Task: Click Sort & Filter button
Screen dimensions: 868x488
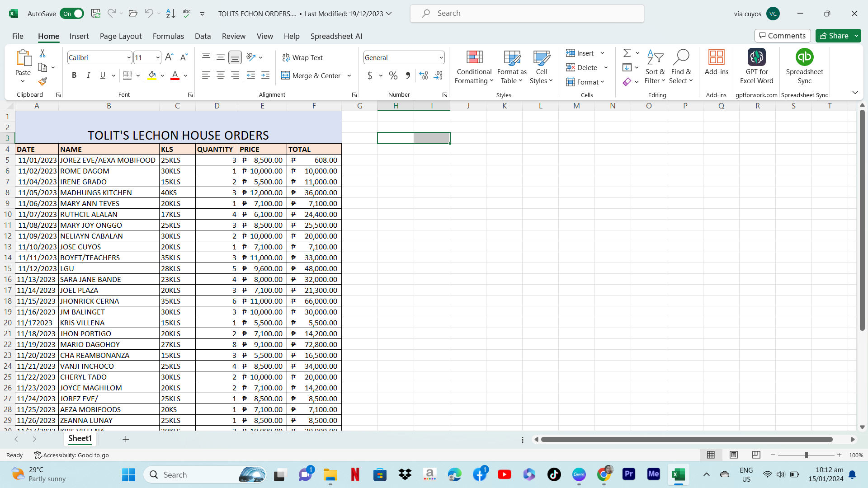Action: tap(655, 66)
